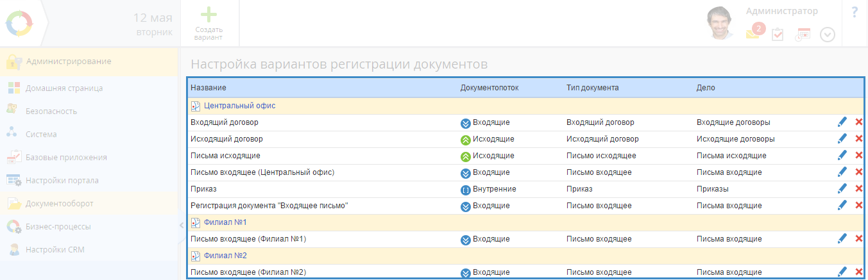Open the calendar icon in the header
Viewport: 868px width, 280px height.
coord(803,35)
